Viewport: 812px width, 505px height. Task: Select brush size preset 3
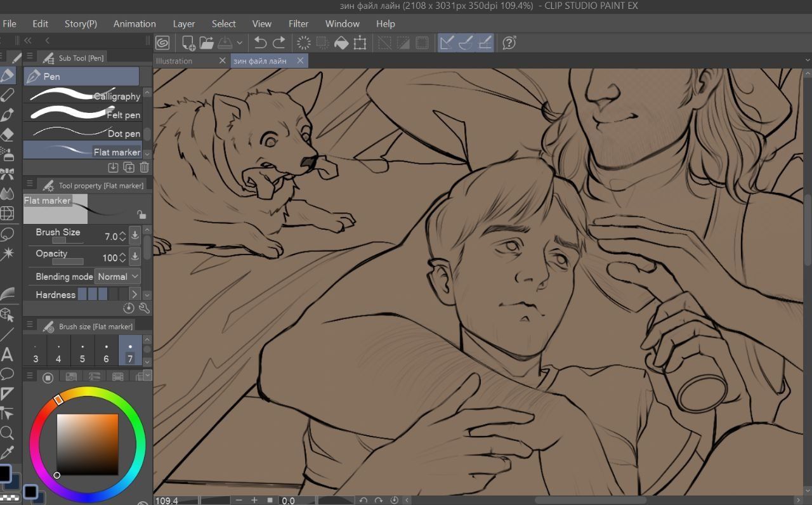click(x=36, y=352)
